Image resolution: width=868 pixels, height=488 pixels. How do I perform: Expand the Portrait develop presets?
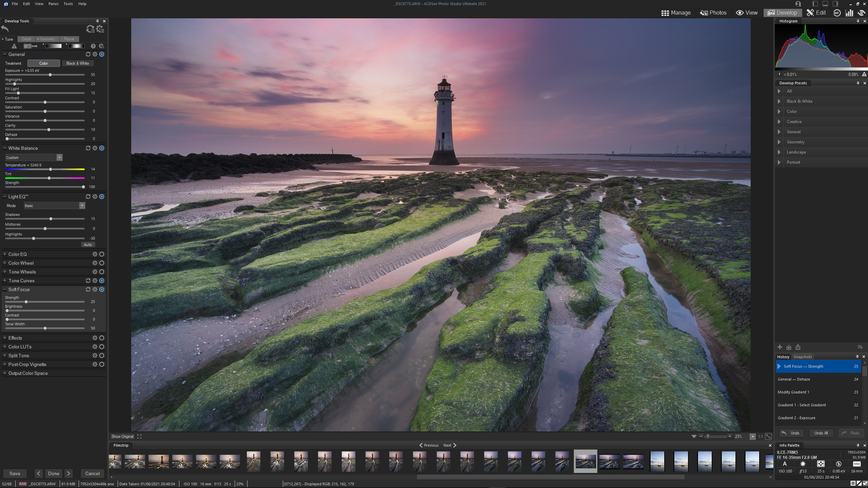tap(780, 161)
